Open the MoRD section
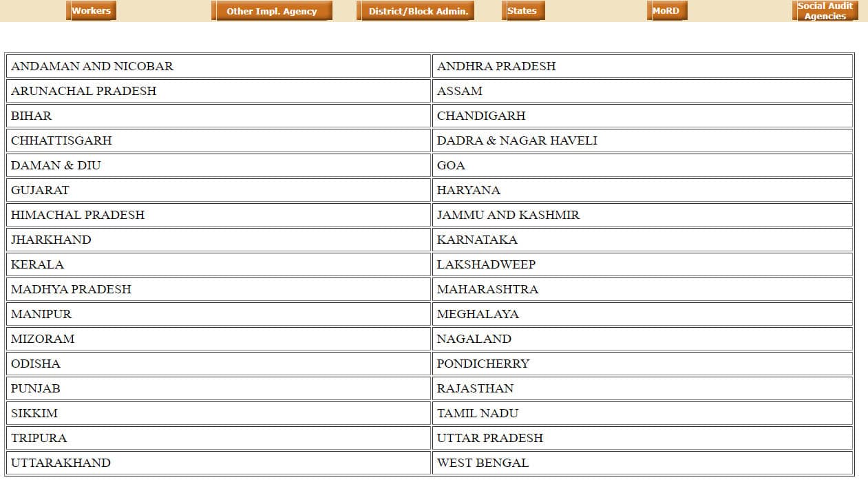The image size is (868, 482). [666, 10]
